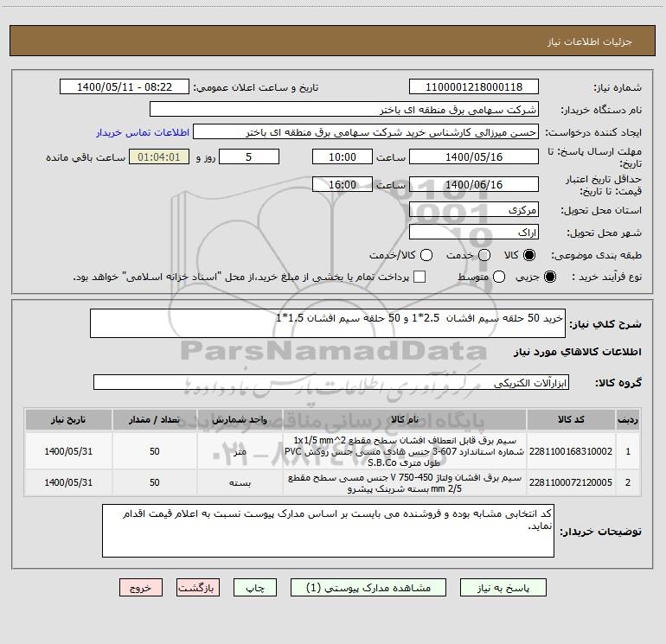Select the جزیی purchase type radio
The image size is (666, 644).
point(549,277)
